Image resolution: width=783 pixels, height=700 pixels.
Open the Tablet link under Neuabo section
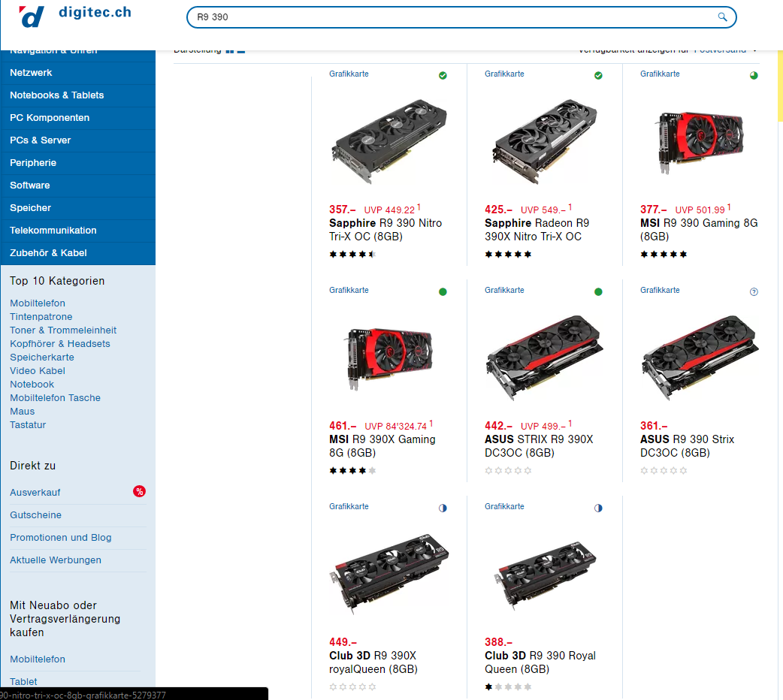coord(23,681)
